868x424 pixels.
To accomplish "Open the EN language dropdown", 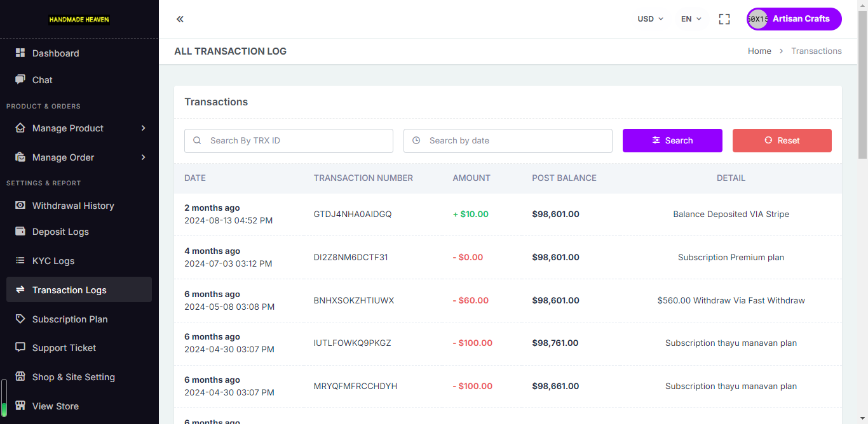I will 691,19.
